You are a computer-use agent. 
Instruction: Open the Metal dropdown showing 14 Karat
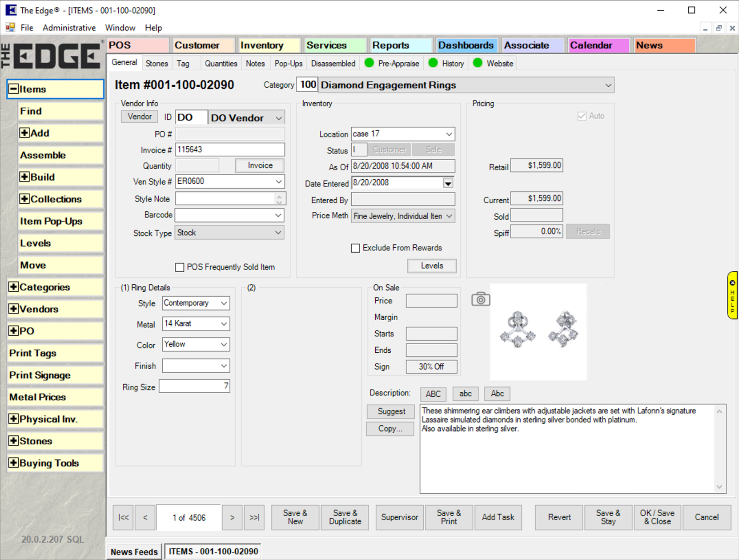click(224, 324)
